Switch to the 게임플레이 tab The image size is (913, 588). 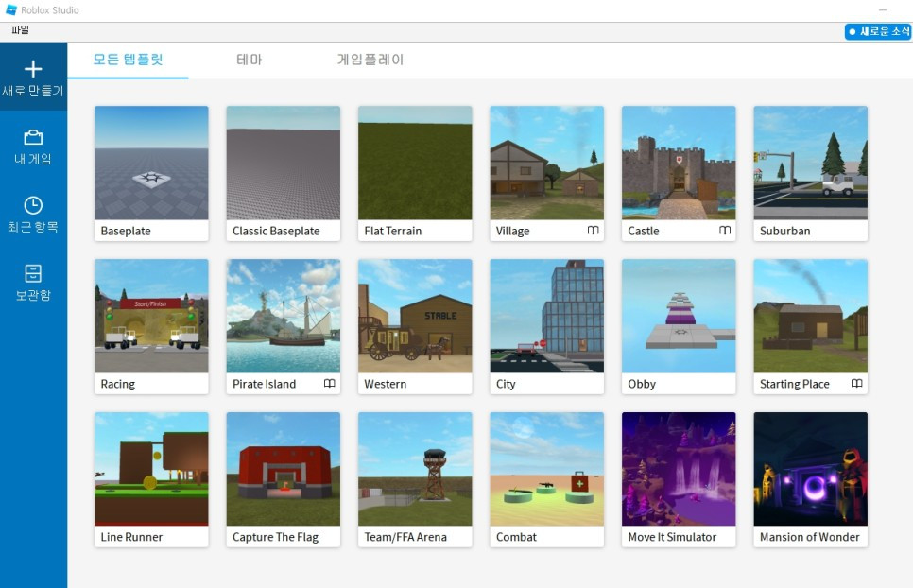coord(370,60)
